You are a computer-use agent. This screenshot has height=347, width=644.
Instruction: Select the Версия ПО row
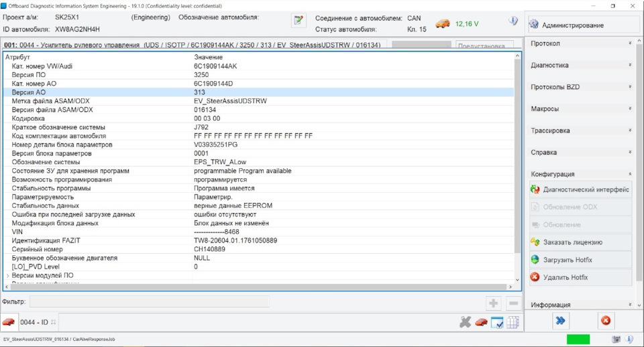click(259, 74)
